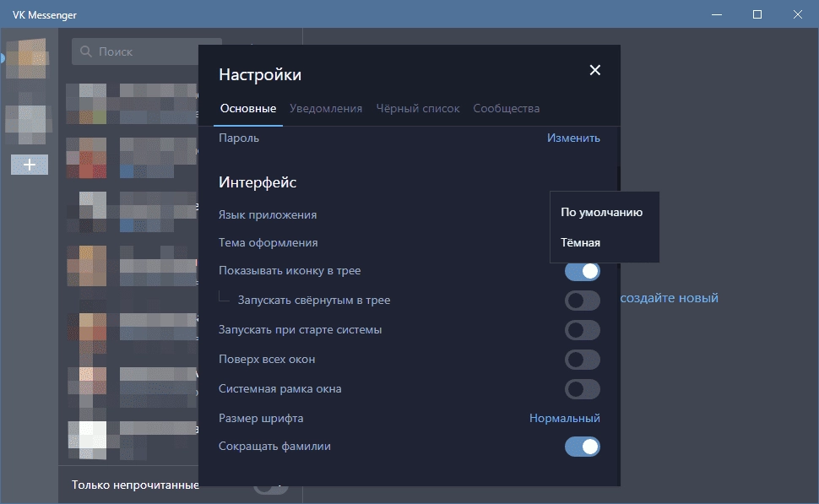The image size is (819, 504).
Task: Minimize the VK Messenger window
Action: [x=717, y=14]
